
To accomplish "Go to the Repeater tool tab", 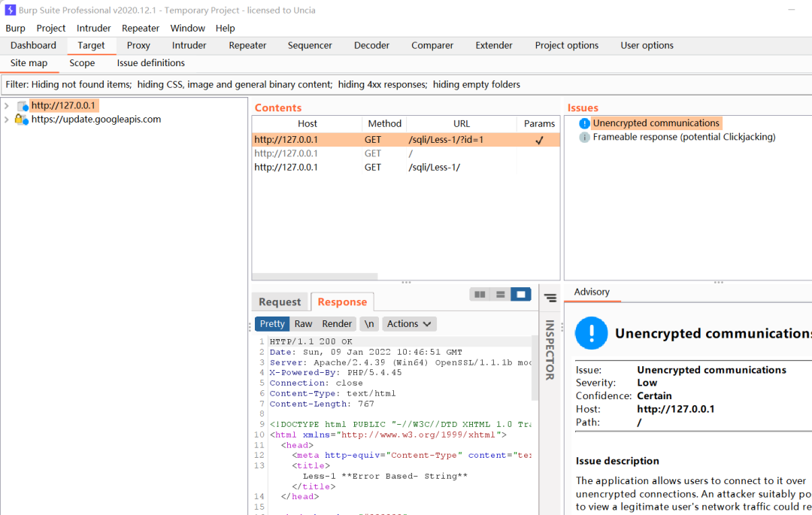I will [x=247, y=46].
